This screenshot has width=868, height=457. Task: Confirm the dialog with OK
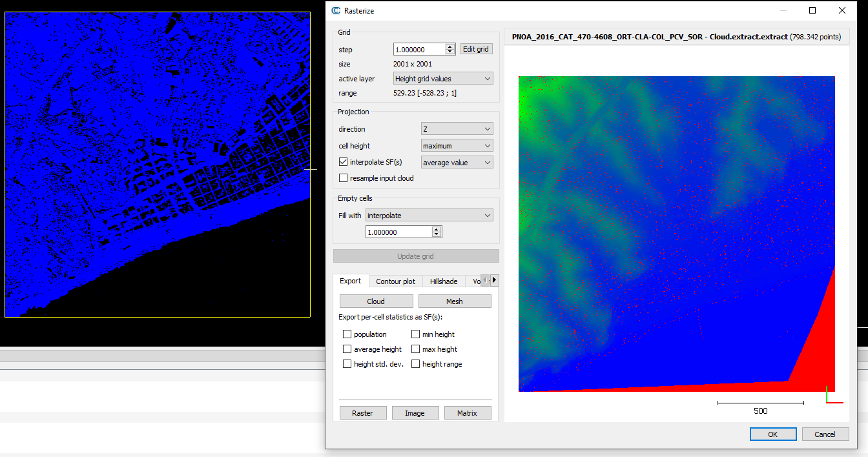pyautogui.click(x=773, y=434)
